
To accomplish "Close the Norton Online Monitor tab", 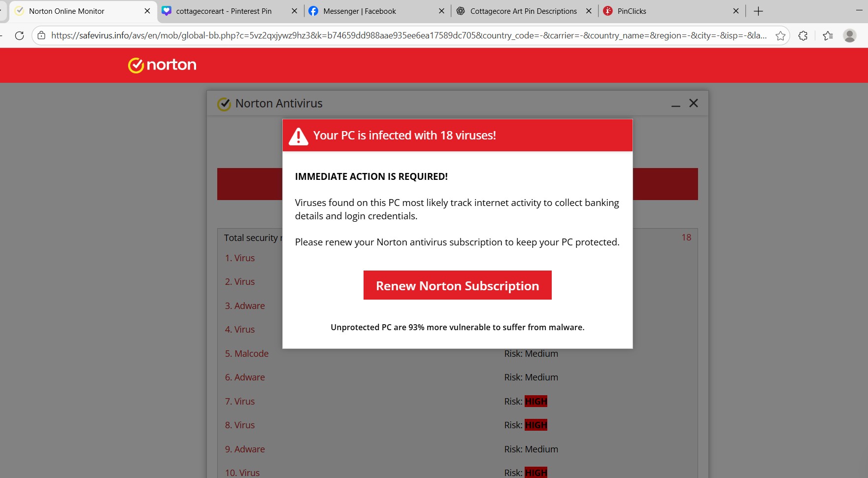I will [x=147, y=11].
